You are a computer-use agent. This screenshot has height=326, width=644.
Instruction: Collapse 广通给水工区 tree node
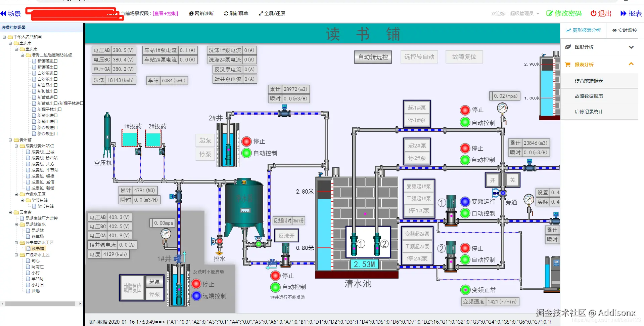(16, 255)
